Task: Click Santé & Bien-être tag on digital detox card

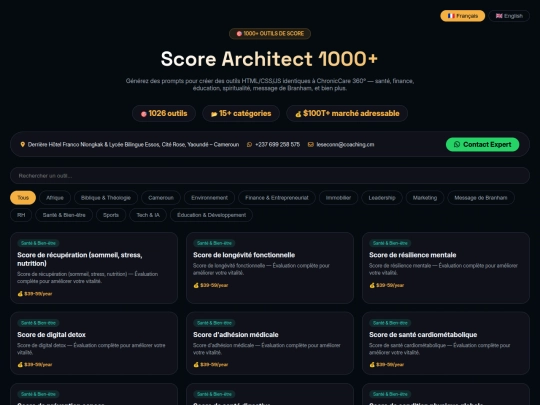Action: (38, 323)
